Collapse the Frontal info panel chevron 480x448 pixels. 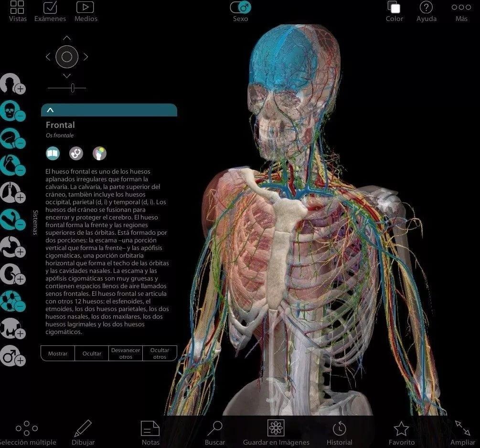pyautogui.click(x=50, y=110)
